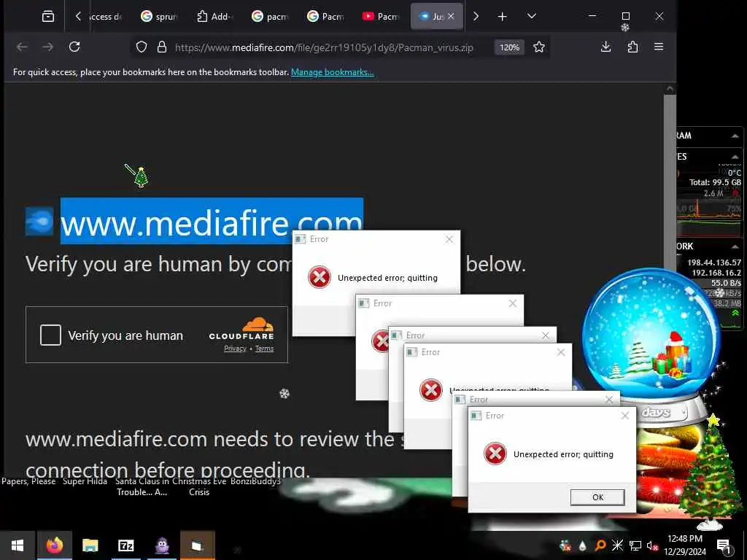Click the 'Total: 99.5 GB' monitor value

coord(715,182)
